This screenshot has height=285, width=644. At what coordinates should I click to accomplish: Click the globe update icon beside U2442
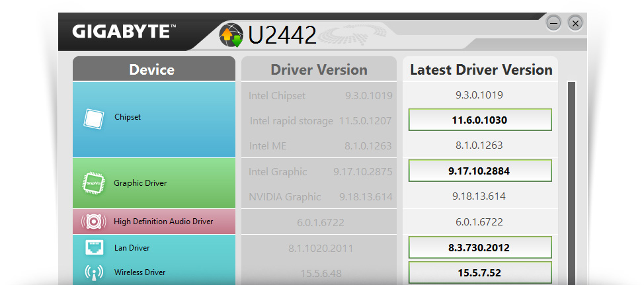[231, 35]
